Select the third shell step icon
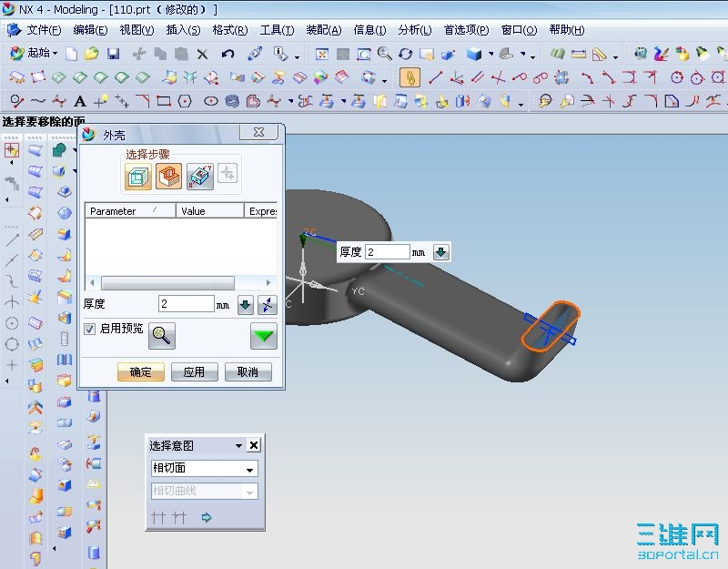Viewport: 728px width, 569px height. coord(200,177)
